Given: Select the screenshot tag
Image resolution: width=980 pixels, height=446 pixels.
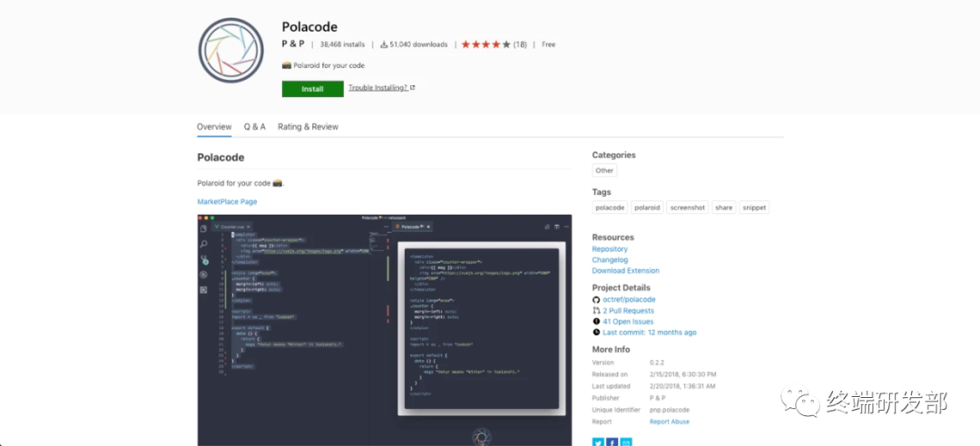Looking at the screenshot, I should pos(687,208).
